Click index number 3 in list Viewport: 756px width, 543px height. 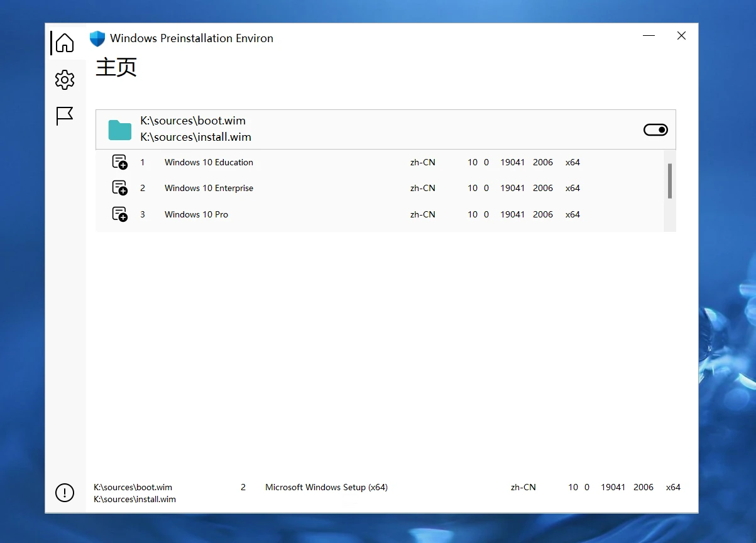[143, 214]
